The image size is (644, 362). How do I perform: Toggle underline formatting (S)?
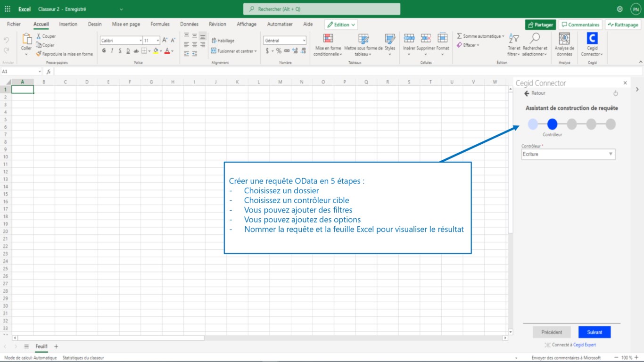(120, 51)
